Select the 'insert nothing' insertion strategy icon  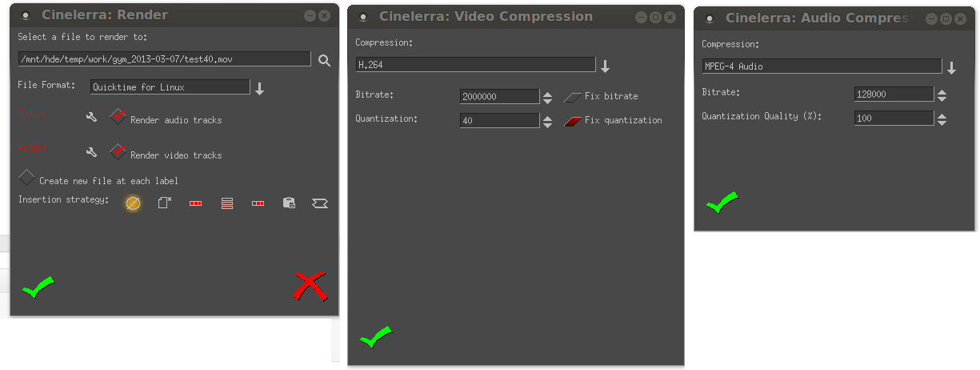pyautogui.click(x=133, y=203)
